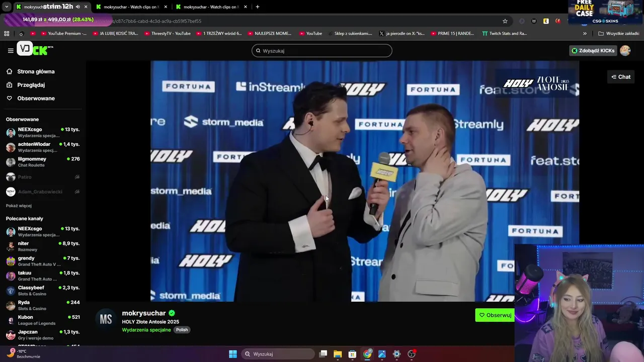Open the browser tab search dropdown

click(6, 7)
